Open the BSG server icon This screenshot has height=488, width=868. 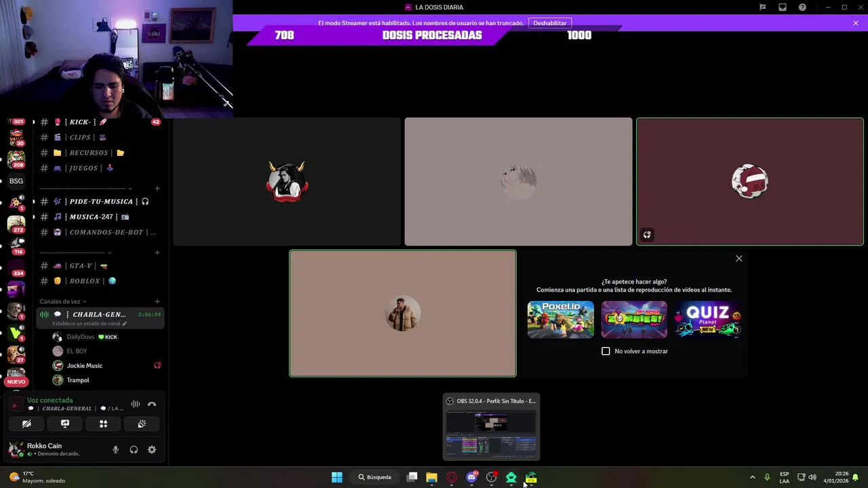[16, 181]
